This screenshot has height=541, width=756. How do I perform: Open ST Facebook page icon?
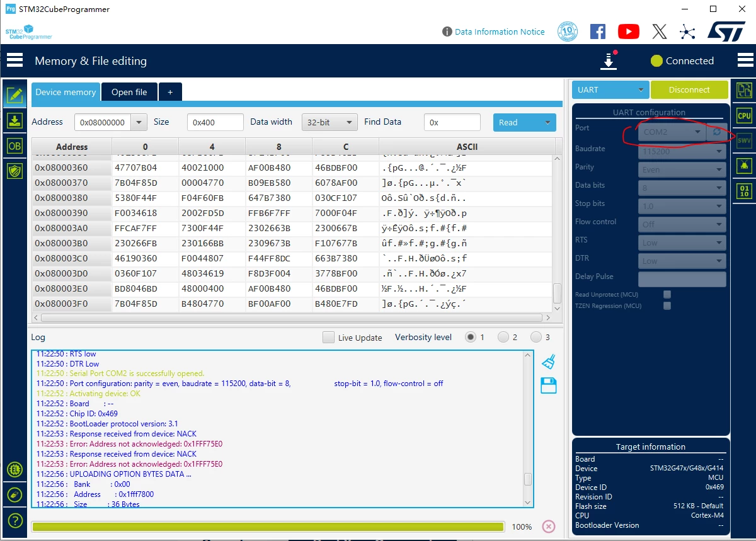598,31
